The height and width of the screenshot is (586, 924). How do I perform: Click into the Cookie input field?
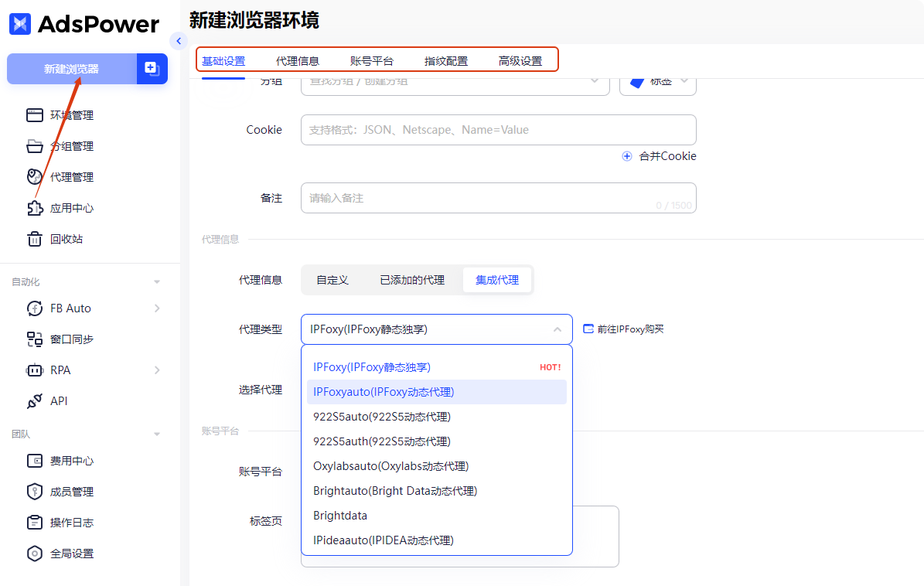tap(499, 130)
